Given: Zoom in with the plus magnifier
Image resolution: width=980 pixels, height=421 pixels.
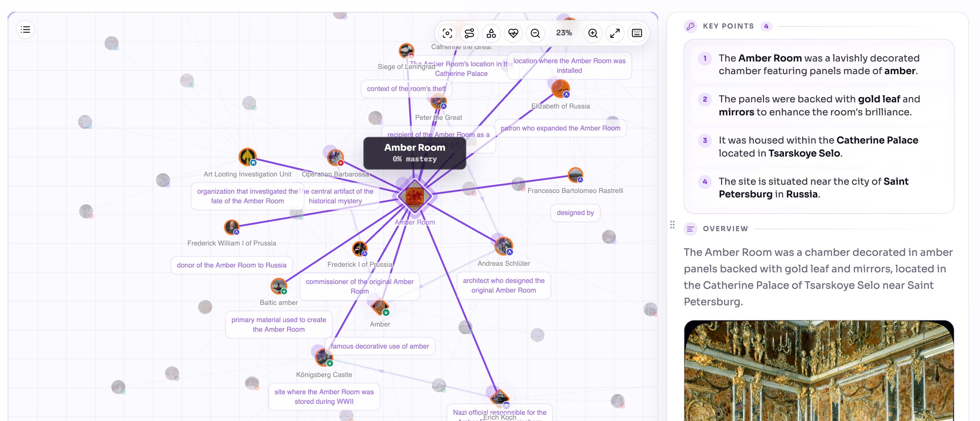Looking at the screenshot, I should click(x=593, y=33).
